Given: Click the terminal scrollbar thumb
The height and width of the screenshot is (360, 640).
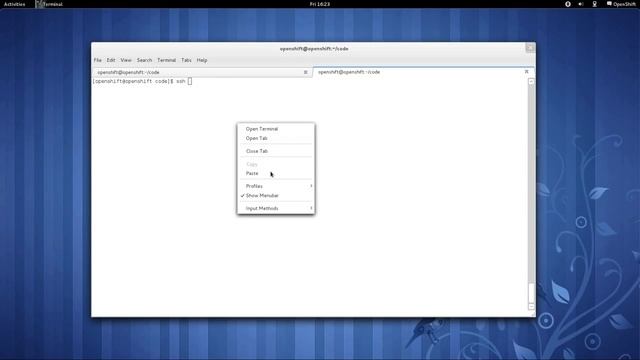Looking at the screenshot, I should [531, 292].
